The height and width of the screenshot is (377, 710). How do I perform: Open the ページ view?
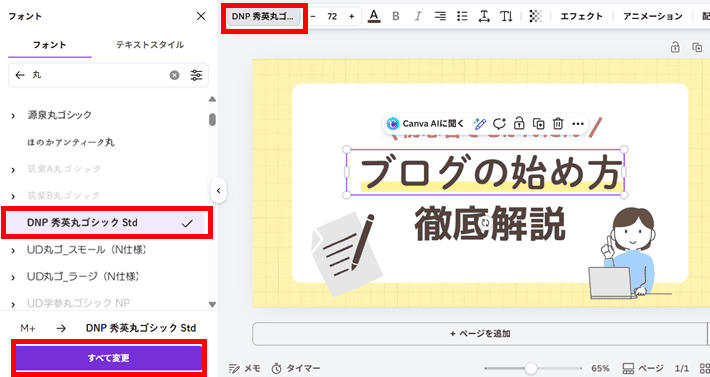click(x=643, y=368)
